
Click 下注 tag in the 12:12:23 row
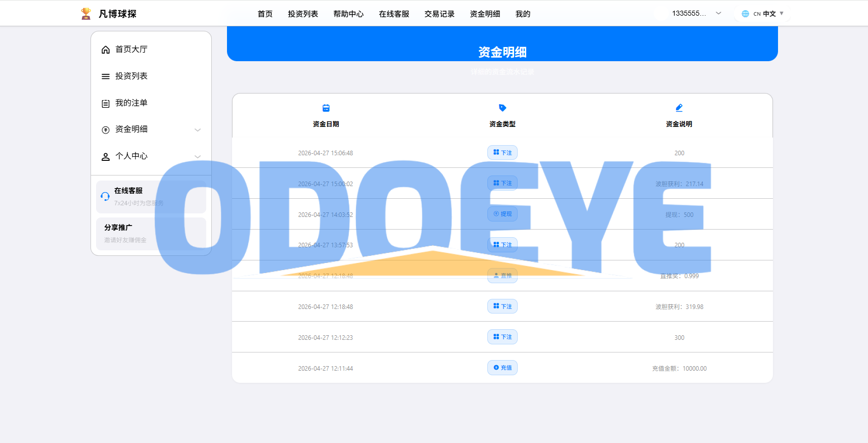[502, 337]
